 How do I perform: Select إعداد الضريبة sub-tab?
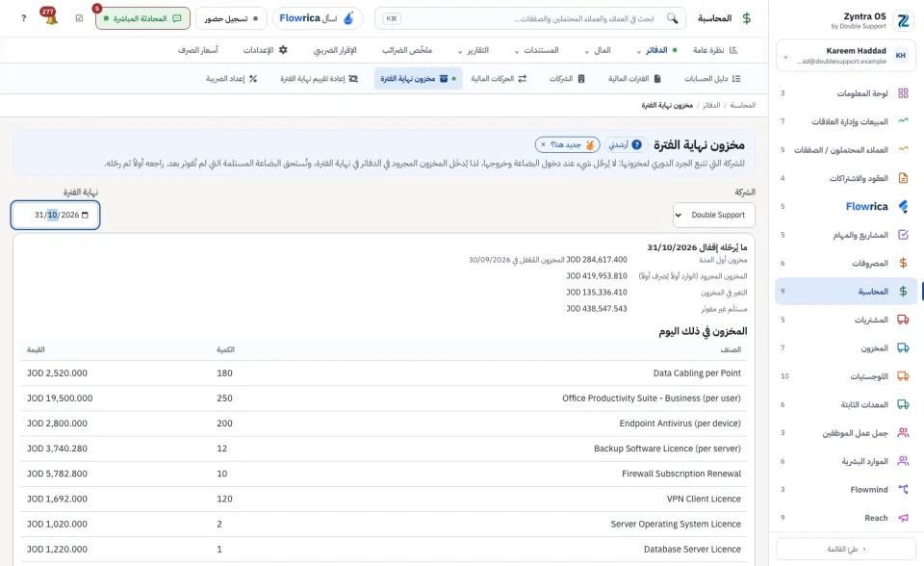[232, 78]
